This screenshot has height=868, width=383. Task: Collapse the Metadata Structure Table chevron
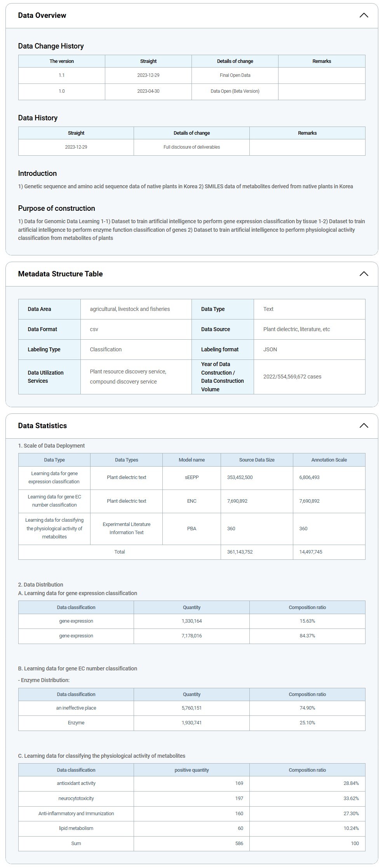pyautogui.click(x=363, y=274)
